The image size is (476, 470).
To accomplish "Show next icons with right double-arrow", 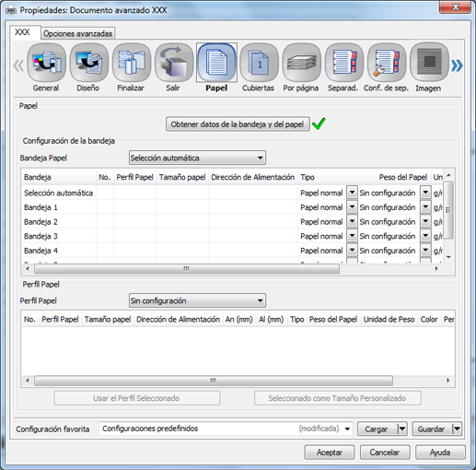I will (x=457, y=65).
